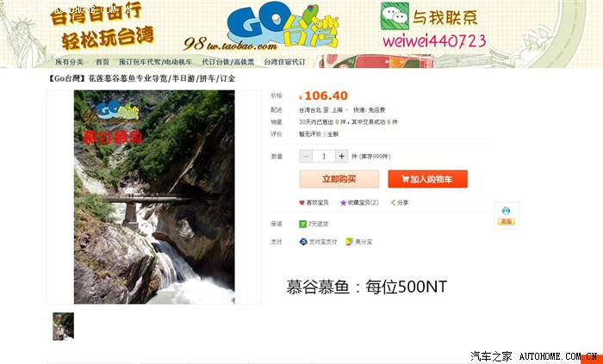Open the 客服 customer service widget
Screen dimensions: 603x364
[x=507, y=215]
